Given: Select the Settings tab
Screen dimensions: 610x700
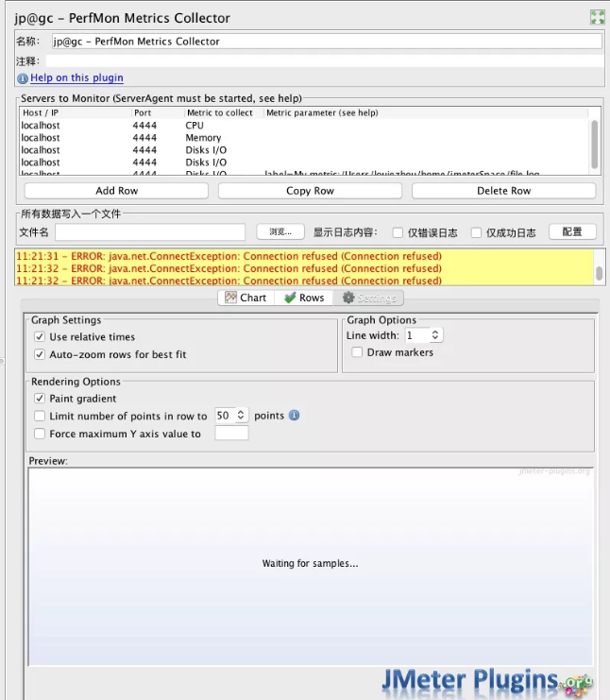Looking at the screenshot, I should pos(368,298).
